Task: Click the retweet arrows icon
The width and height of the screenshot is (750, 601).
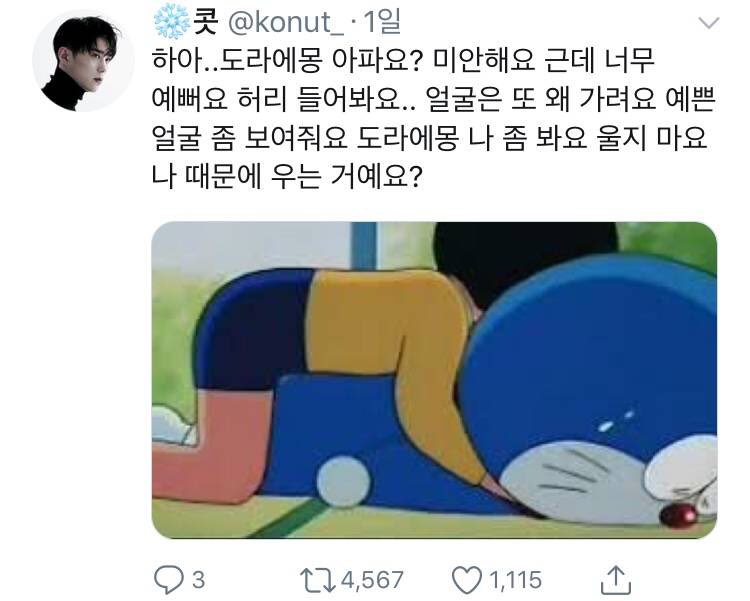Action: 317,579
